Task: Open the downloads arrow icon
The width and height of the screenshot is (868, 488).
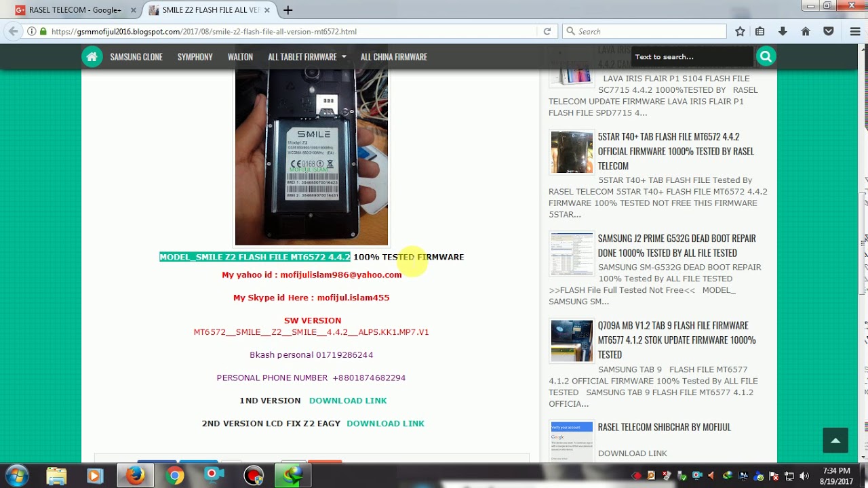Action: pyautogui.click(x=783, y=31)
